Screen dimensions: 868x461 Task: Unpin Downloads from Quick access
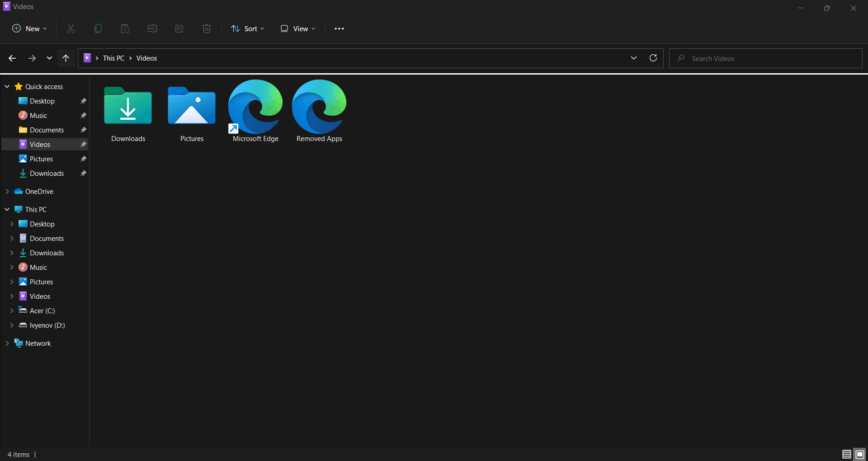[x=83, y=173]
